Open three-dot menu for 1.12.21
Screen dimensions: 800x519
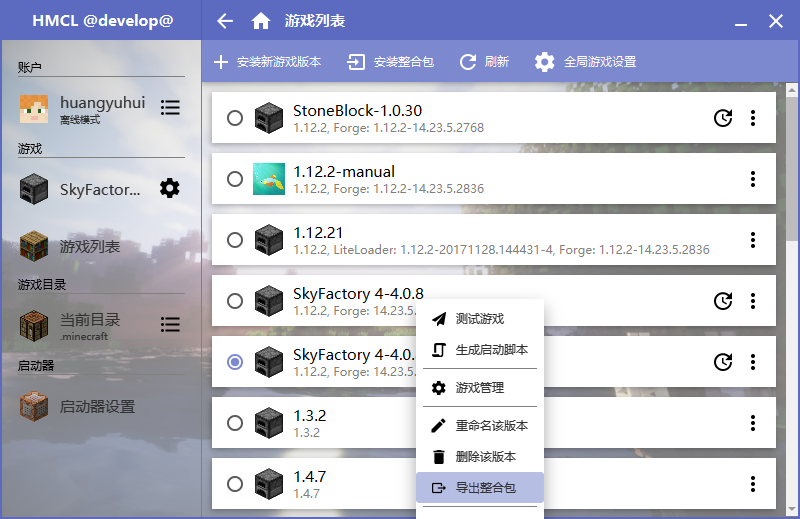(752, 240)
